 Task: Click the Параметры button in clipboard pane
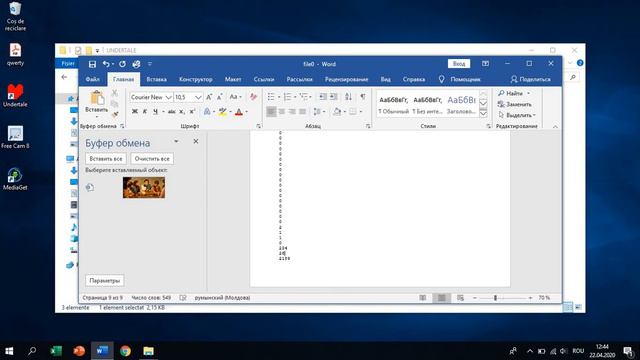(x=105, y=281)
